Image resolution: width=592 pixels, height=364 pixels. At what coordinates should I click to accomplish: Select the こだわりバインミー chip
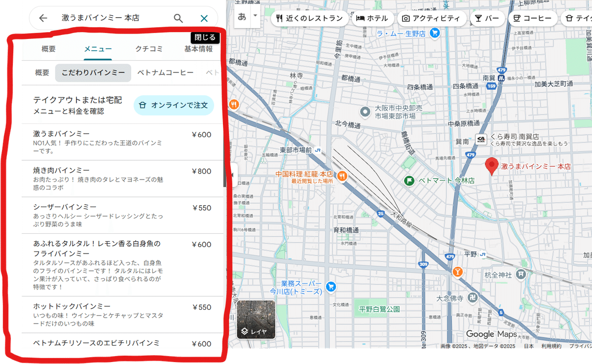point(93,73)
